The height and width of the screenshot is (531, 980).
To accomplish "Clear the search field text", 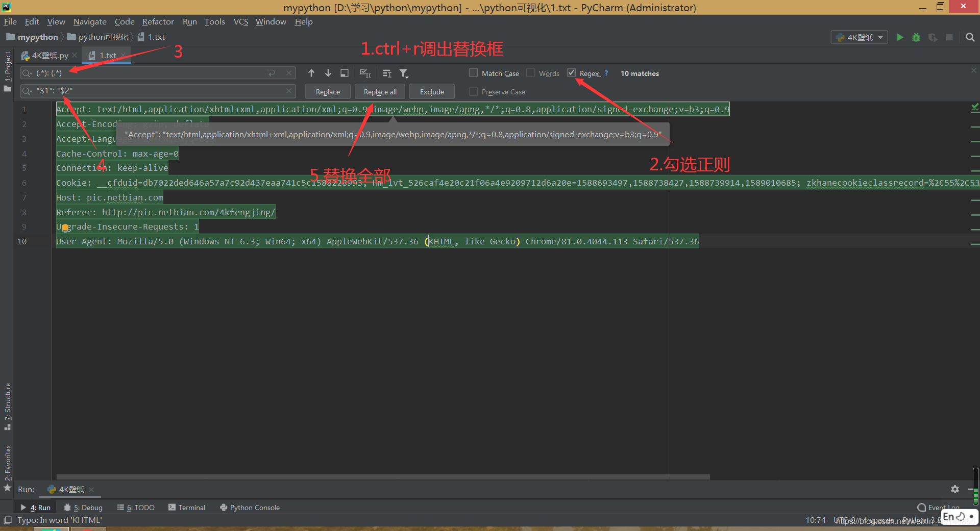I will [289, 73].
